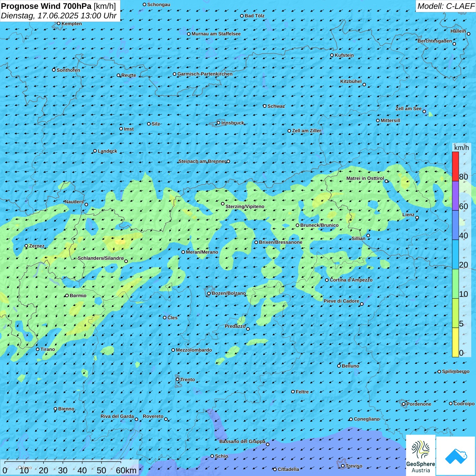Click the Reutte label

129,75
